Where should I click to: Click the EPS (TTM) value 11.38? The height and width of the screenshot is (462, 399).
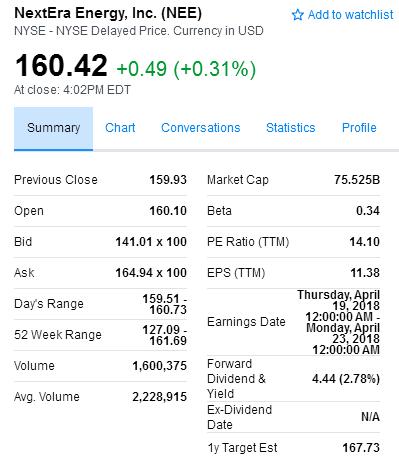[365, 273]
